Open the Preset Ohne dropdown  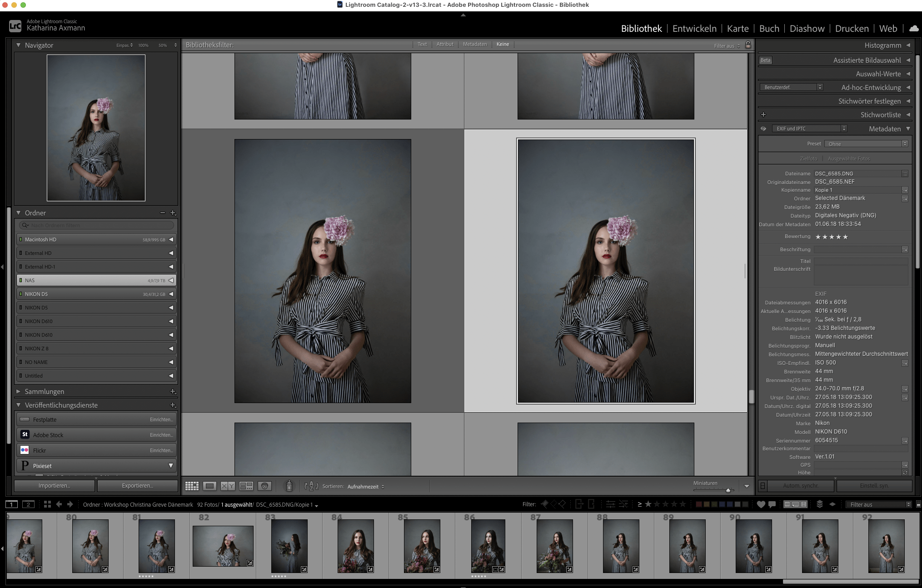tap(866, 144)
